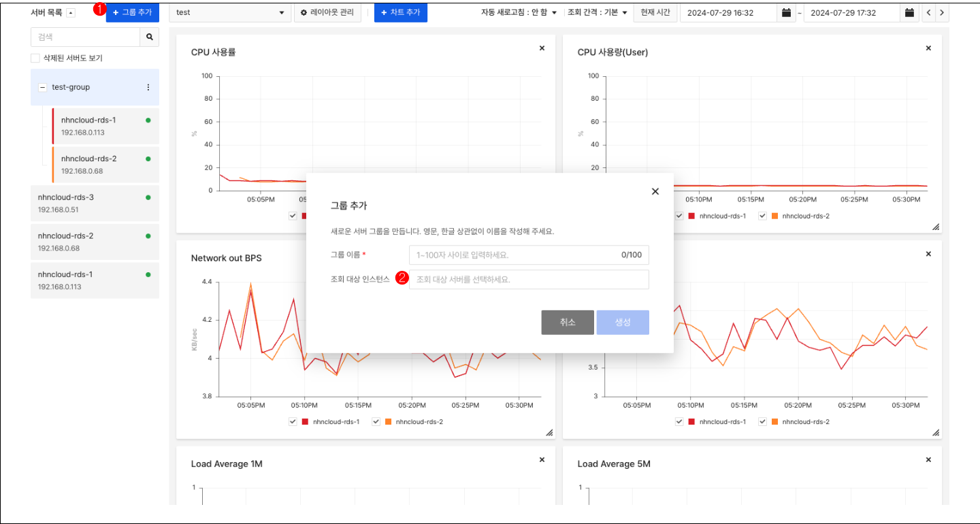Image resolution: width=980 pixels, height=524 pixels.
Task: Click red nhncloud-rds-1 swatch in Network out BPS legend
Action: (x=305, y=422)
